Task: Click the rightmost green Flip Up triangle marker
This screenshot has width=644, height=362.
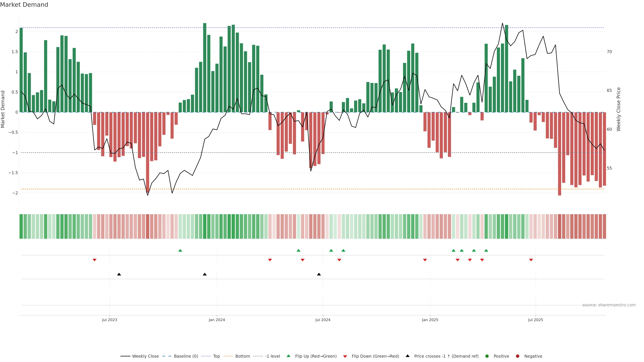Action: click(486, 250)
